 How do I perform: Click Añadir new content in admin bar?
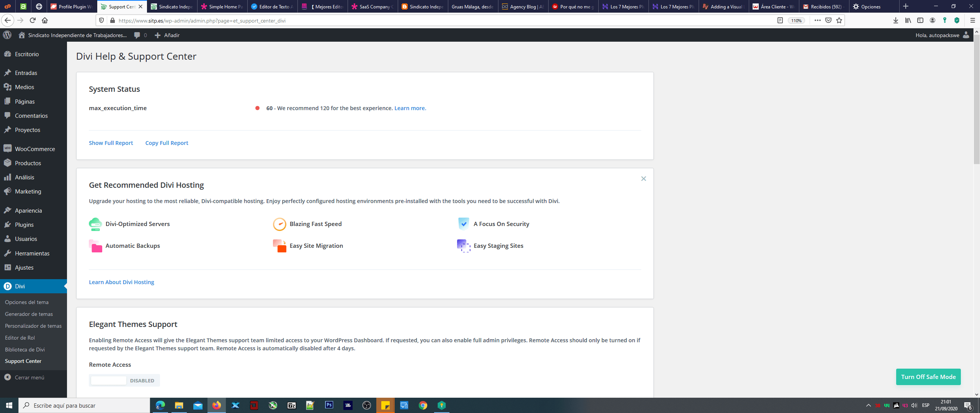[167, 35]
